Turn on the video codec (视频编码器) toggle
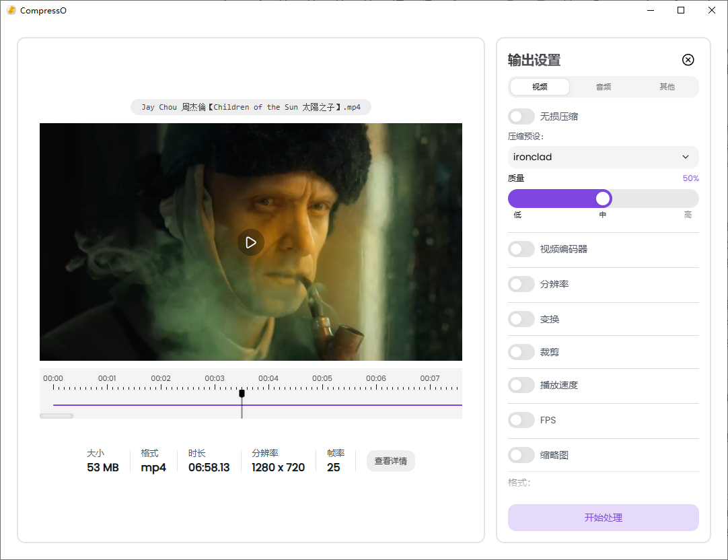Viewport: 728px width, 560px height. [521, 249]
